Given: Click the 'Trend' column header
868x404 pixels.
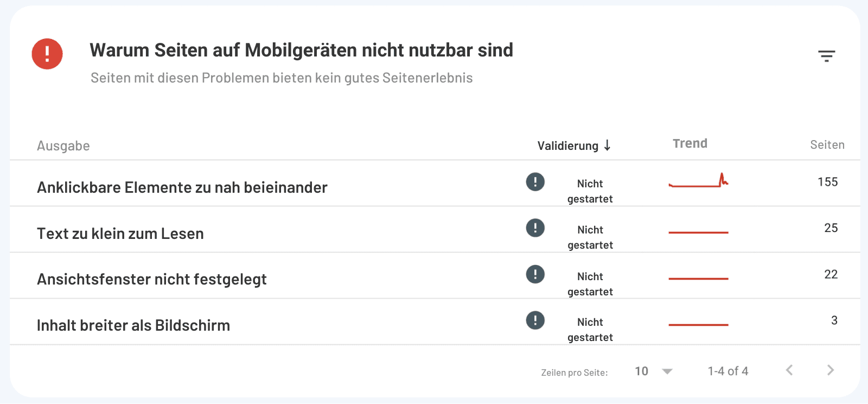Looking at the screenshot, I should coord(690,143).
